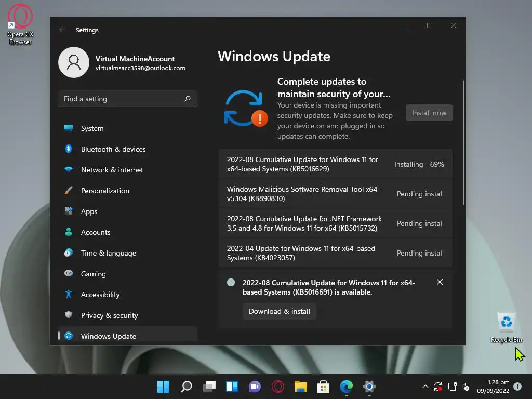
Task: Open Microsoft Store from the taskbar
Action: click(323, 387)
